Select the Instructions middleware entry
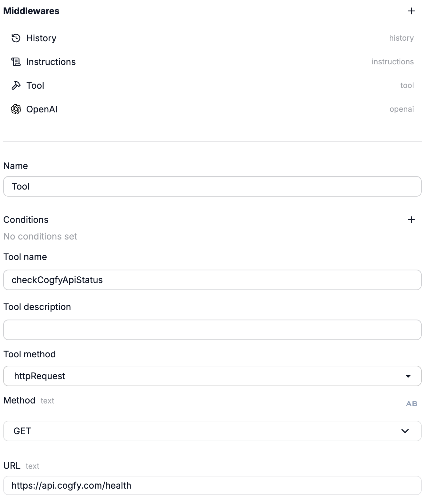 coord(212,62)
